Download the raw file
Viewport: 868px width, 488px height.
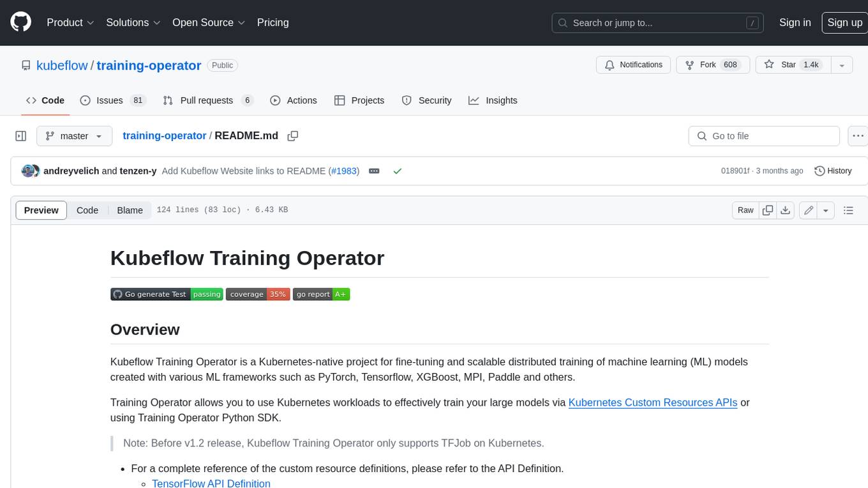click(x=786, y=210)
